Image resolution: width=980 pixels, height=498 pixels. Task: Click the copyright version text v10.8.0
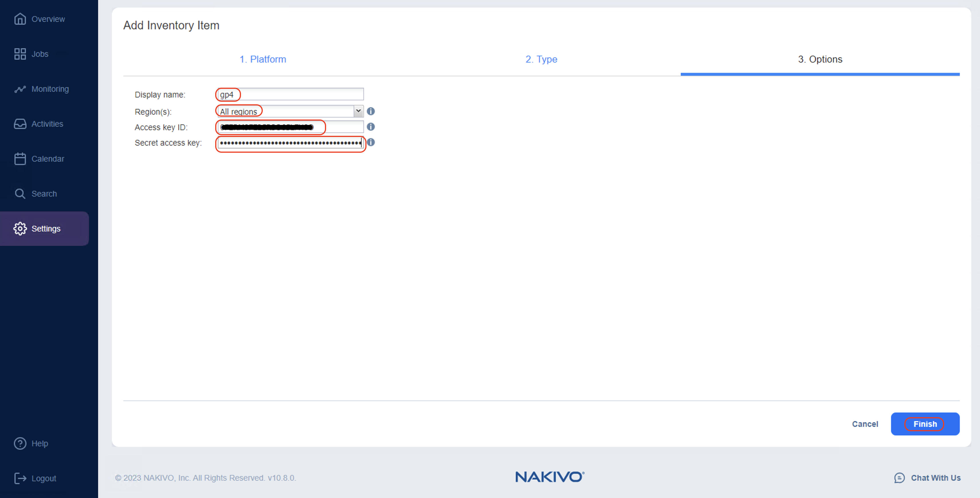click(x=281, y=478)
